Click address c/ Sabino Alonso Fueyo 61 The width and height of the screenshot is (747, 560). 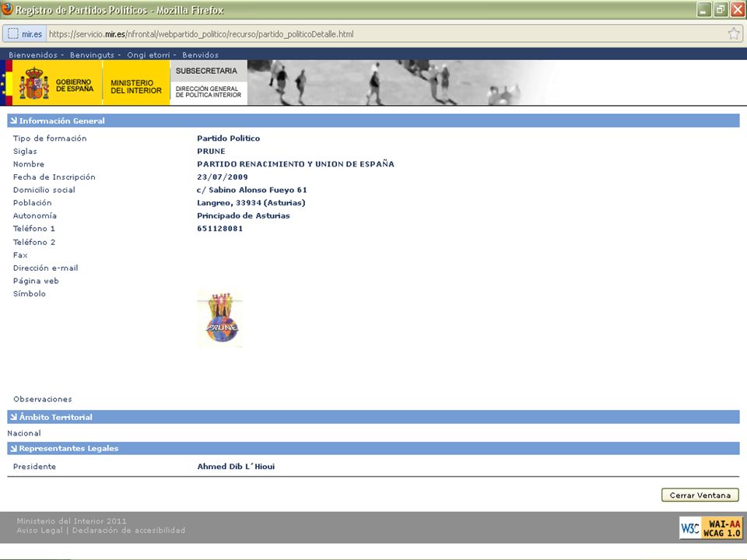252,190
